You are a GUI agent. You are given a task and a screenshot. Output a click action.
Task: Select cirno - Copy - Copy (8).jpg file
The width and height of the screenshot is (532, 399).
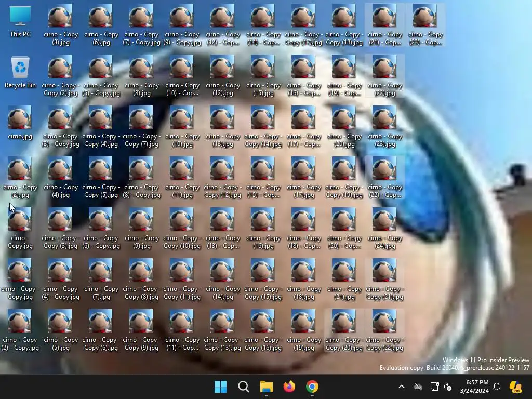point(141,279)
